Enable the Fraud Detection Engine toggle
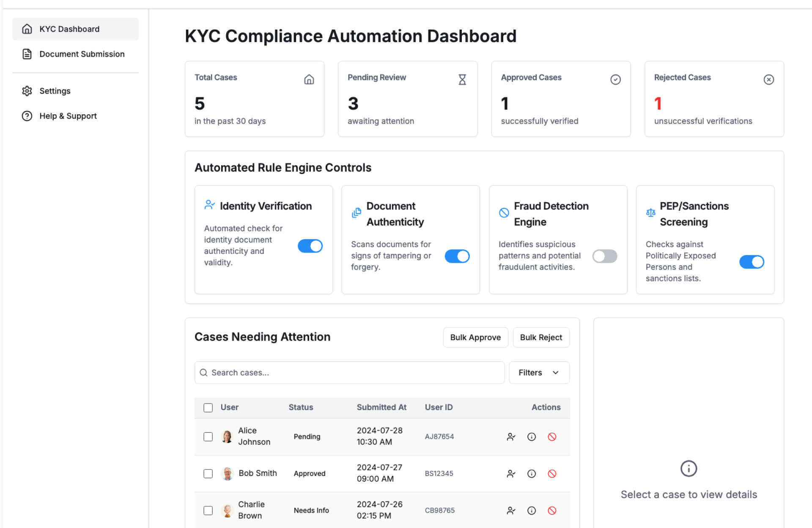Image resolution: width=812 pixels, height=528 pixels. [x=604, y=256]
